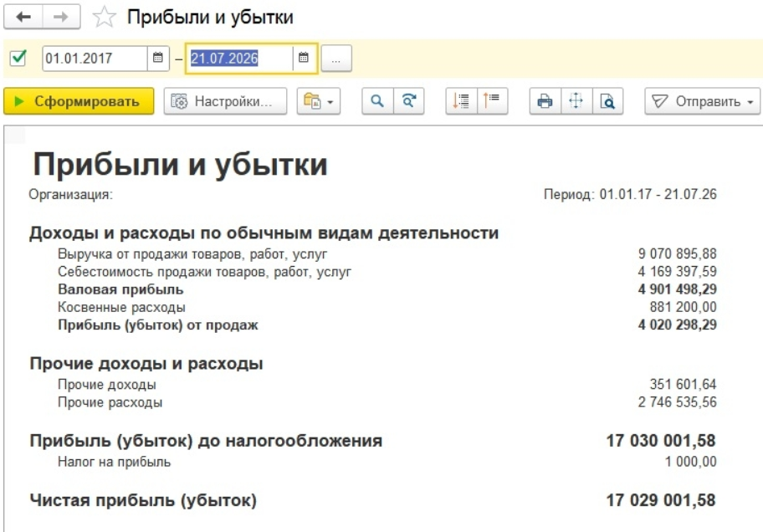Open the Настройки... settings button
The width and height of the screenshot is (763, 532).
[x=225, y=101]
